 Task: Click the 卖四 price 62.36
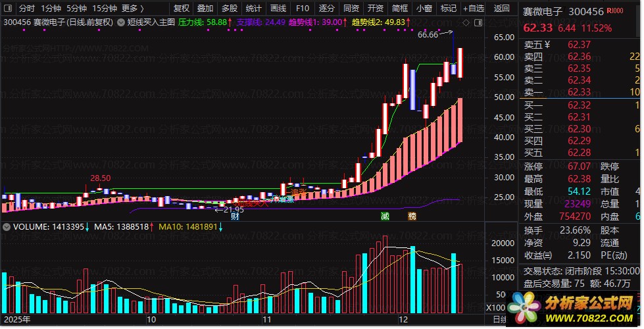[579, 57]
